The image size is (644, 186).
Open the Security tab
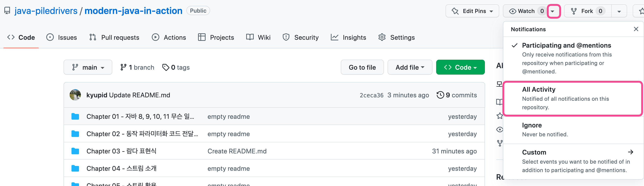pos(301,37)
